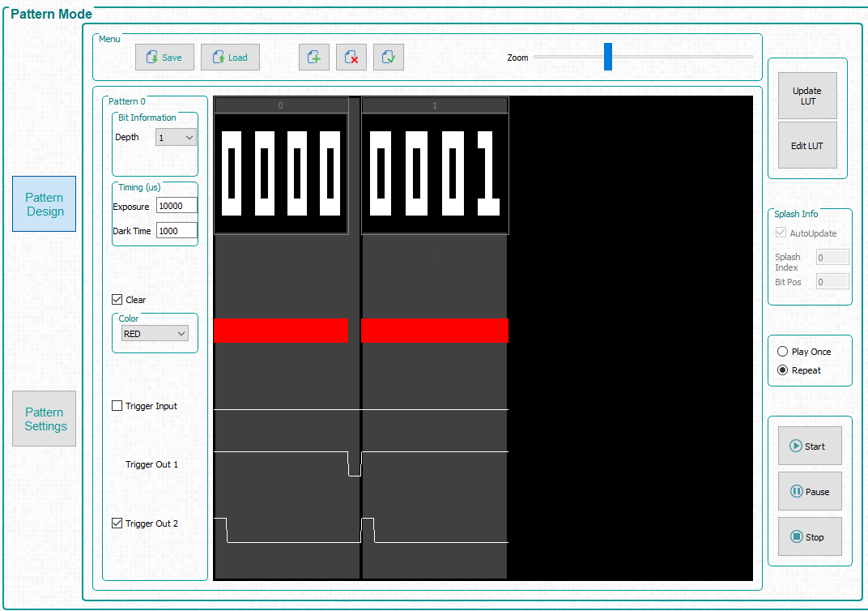Click the red color bar of pattern 0

[281, 330]
